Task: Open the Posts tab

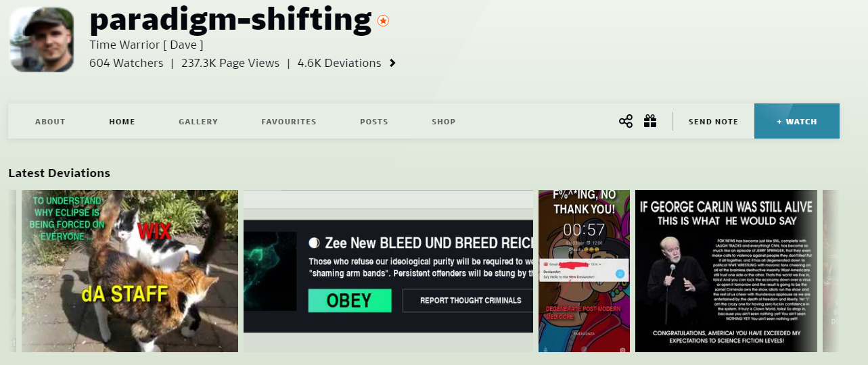Action: [374, 122]
